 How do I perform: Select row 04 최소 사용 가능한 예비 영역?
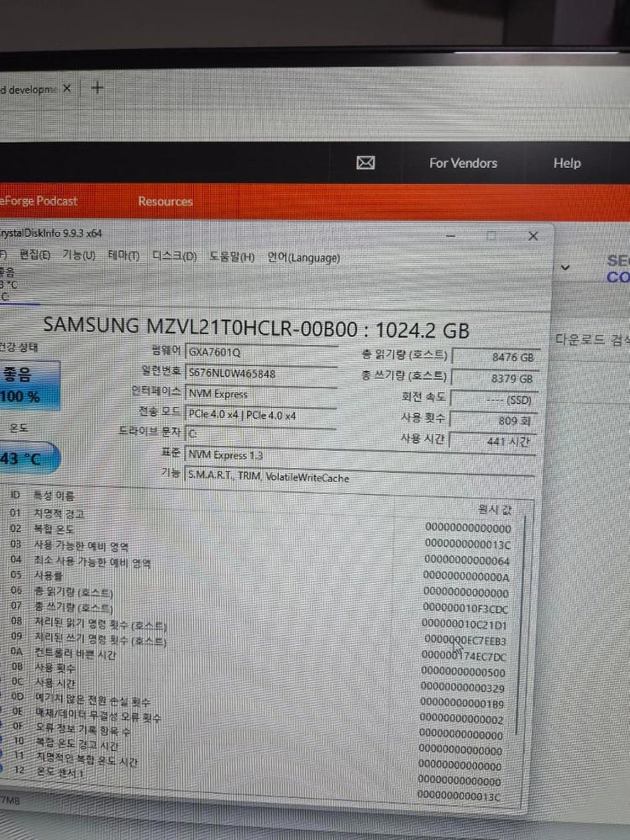coord(260,568)
